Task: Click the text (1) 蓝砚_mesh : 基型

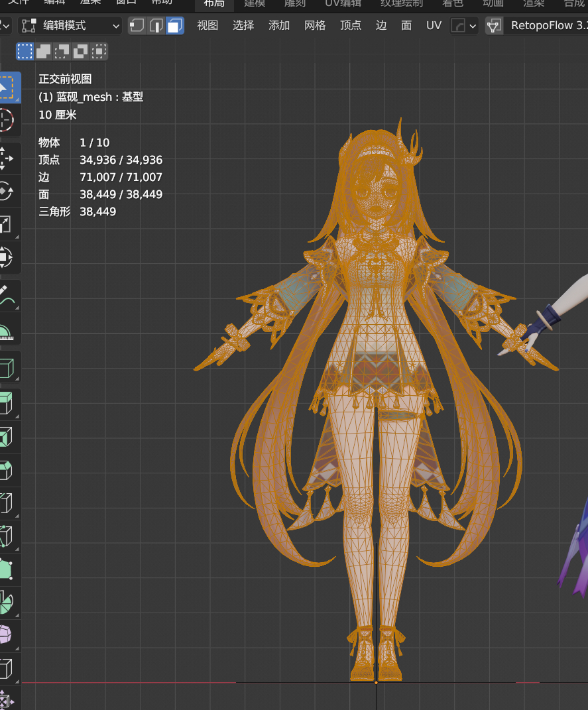Action: (91, 97)
